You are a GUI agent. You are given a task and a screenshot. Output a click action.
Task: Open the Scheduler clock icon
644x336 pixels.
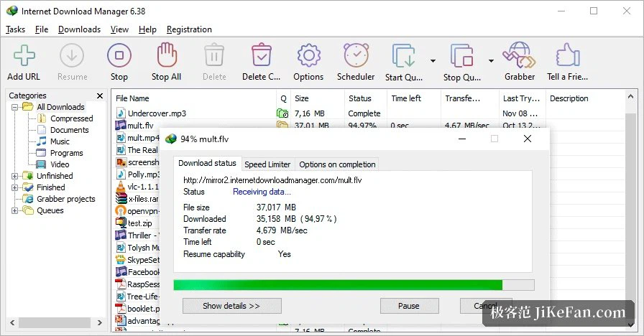pos(356,55)
